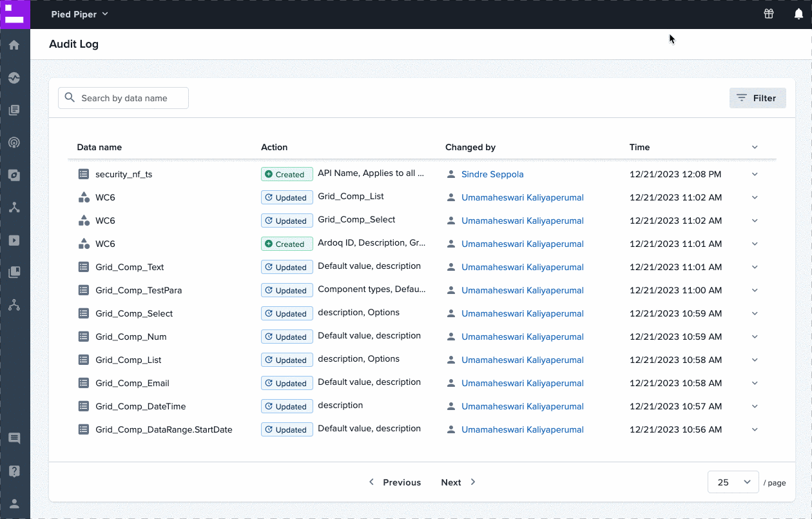The height and width of the screenshot is (519, 812).
Task: Open the chat bubble sidebar icon
Action: pyautogui.click(x=14, y=438)
